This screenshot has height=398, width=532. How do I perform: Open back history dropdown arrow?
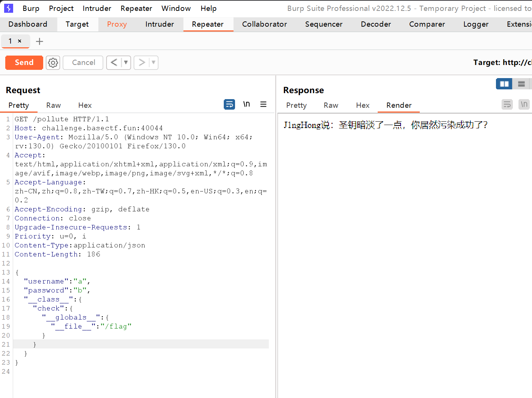pos(126,63)
